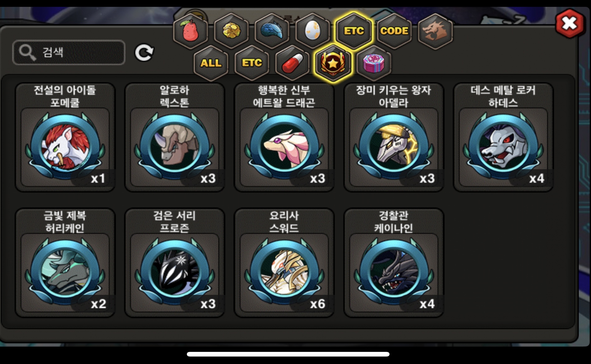Open the red fruit food category

point(191,31)
